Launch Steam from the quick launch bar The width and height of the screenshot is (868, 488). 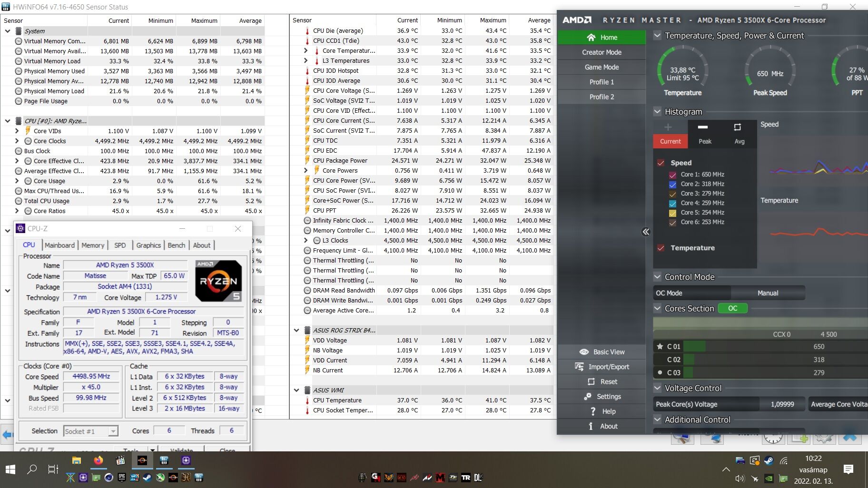point(148,478)
